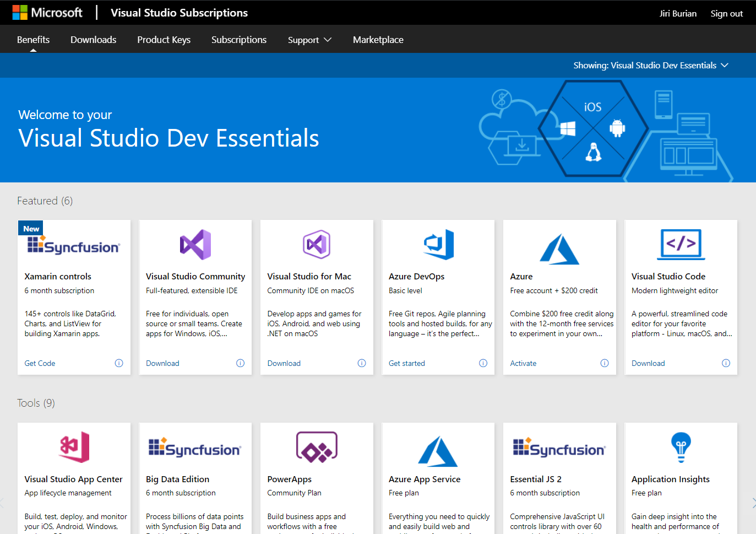This screenshot has width=756, height=534.
Task: Click 'Full-featured, extensible IDE' subtitle
Action: (x=192, y=290)
